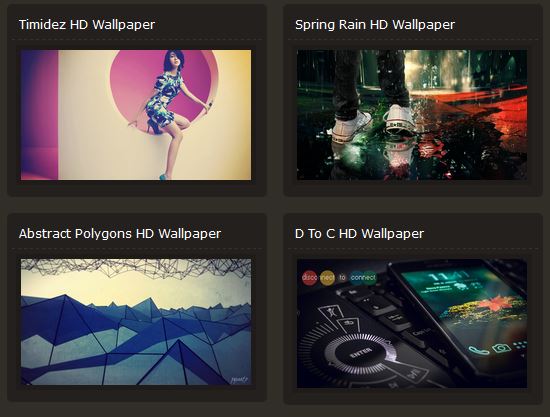Click the camera icon on the pictured smartphone

tap(501, 347)
